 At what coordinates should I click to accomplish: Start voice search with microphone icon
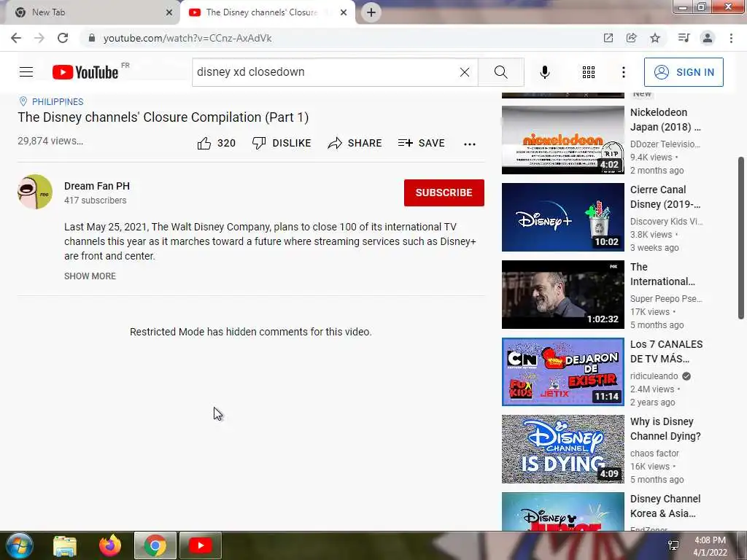pyautogui.click(x=544, y=72)
